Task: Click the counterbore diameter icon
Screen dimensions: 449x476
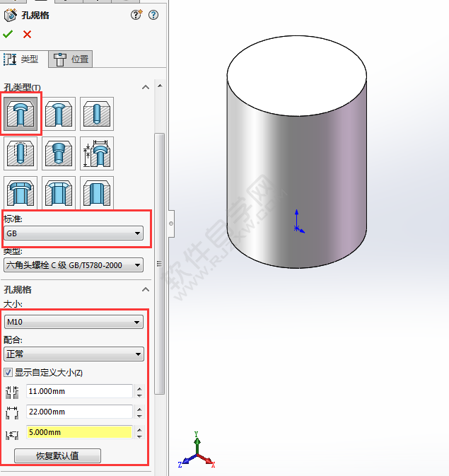Action: pos(12,412)
